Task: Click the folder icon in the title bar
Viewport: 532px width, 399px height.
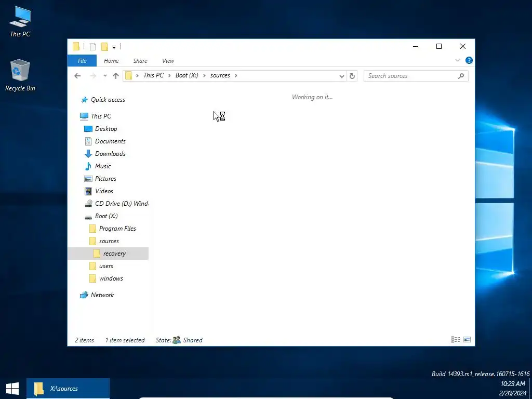Action: [x=76, y=46]
